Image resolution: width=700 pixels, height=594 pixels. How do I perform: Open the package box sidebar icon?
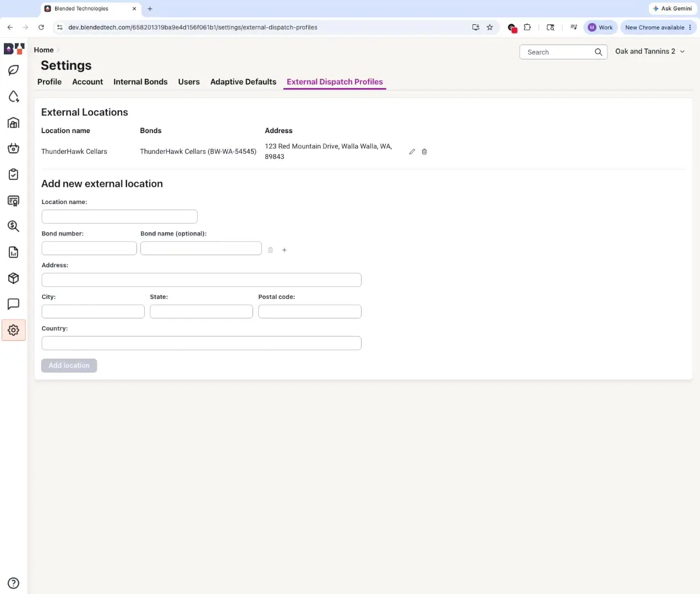[x=14, y=278]
